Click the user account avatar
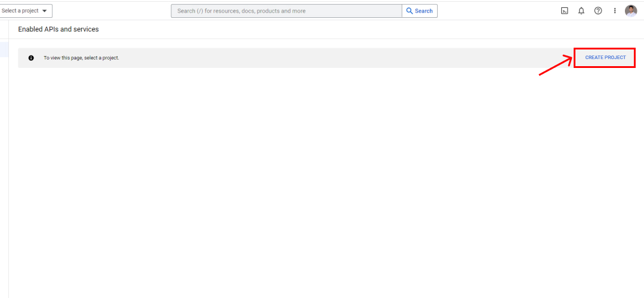 pos(631,11)
